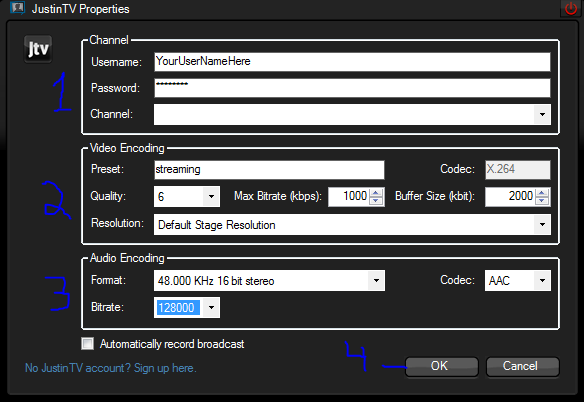Decrease Buffer Size with down arrow
Viewport: 584px width, 402px height.
(542, 200)
